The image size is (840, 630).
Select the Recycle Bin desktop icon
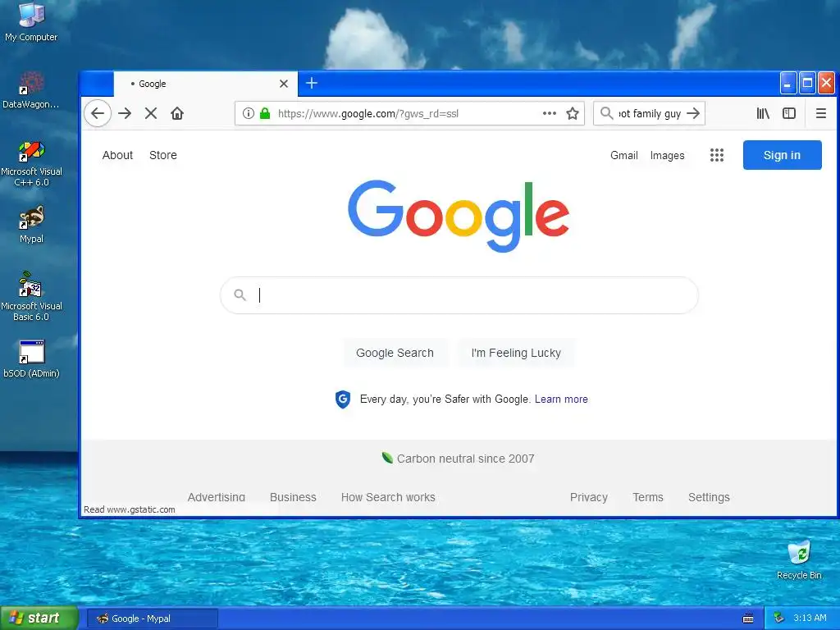(x=799, y=560)
